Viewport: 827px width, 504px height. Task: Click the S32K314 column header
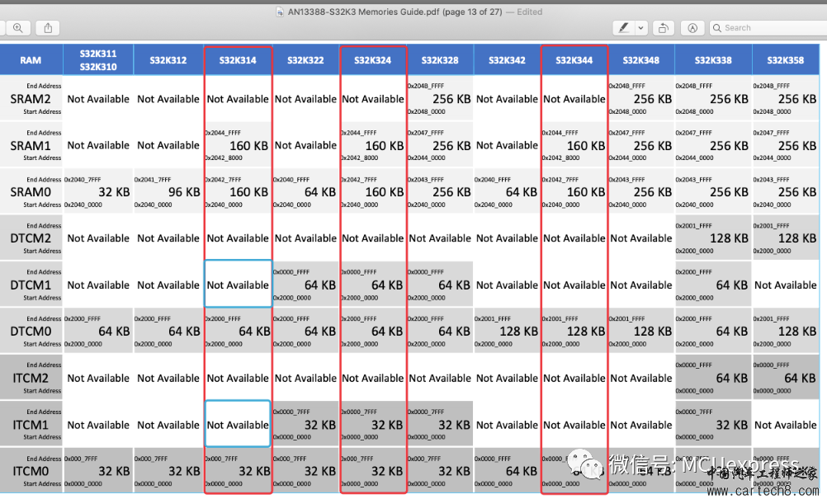point(238,60)
